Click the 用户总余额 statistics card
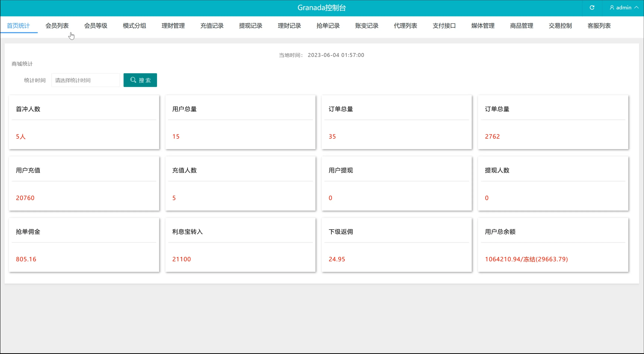644x354 pixels. tap(553, 245)
